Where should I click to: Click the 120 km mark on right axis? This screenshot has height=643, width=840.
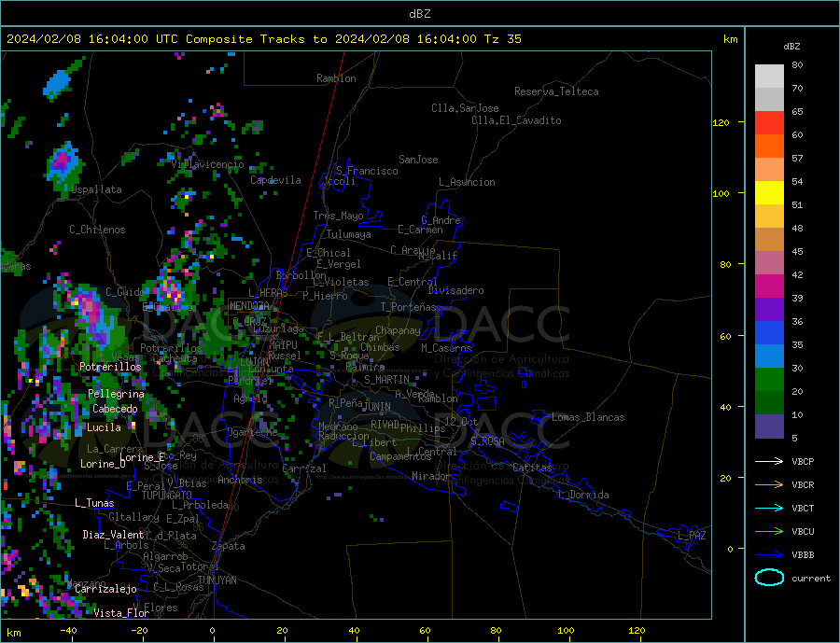[x=721, y=122]
